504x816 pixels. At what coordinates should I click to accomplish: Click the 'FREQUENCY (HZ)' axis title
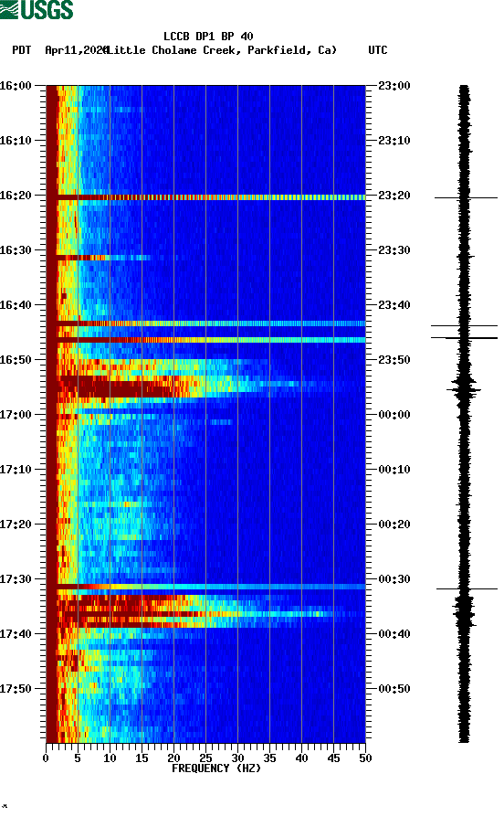tap(216, 768)
